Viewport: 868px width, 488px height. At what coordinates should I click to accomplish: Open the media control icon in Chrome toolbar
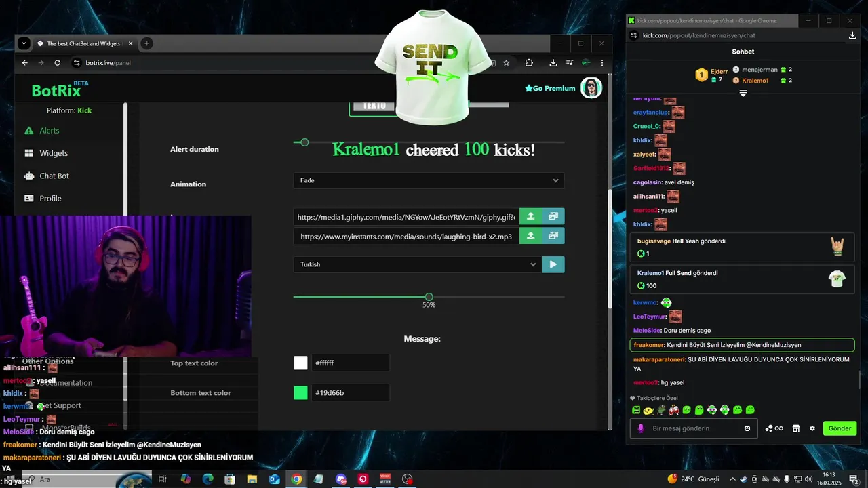569,62
